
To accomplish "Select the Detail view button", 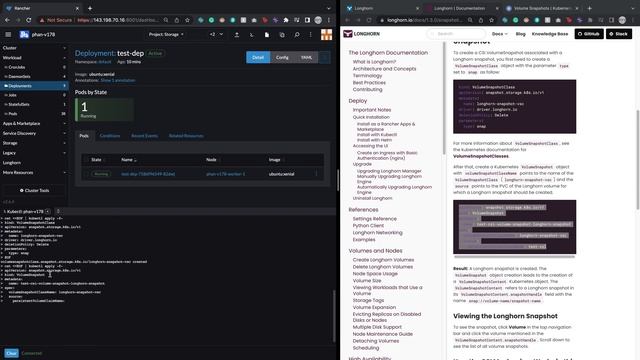I will point(258,58).
